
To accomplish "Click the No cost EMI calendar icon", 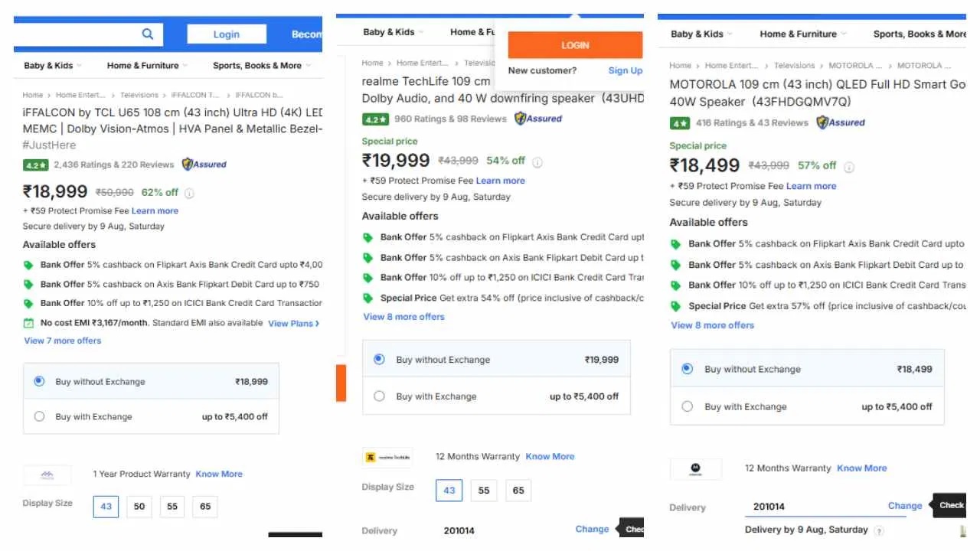I will [x=28, y=323].
